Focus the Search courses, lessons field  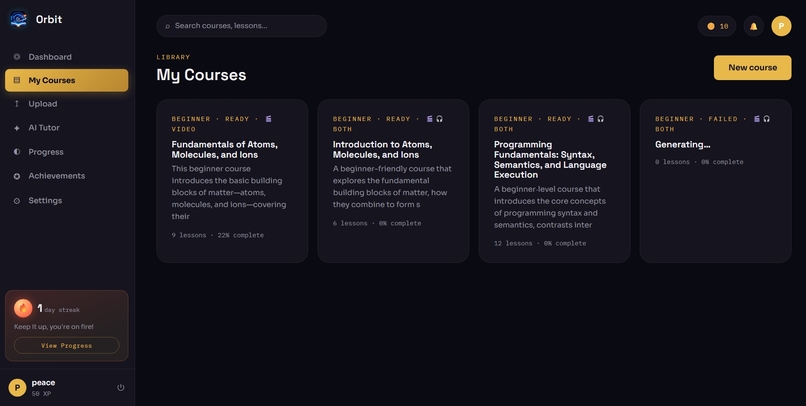242,26
